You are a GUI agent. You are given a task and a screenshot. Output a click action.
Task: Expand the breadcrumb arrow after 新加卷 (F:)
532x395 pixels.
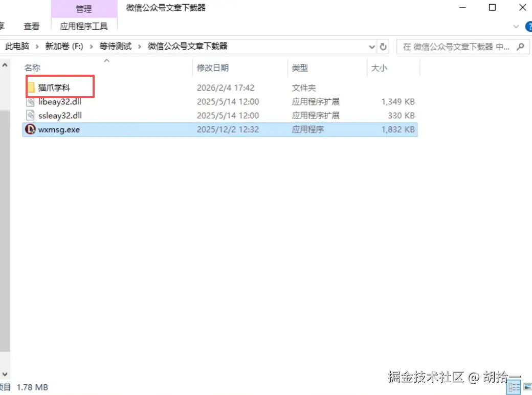point(91,47)
